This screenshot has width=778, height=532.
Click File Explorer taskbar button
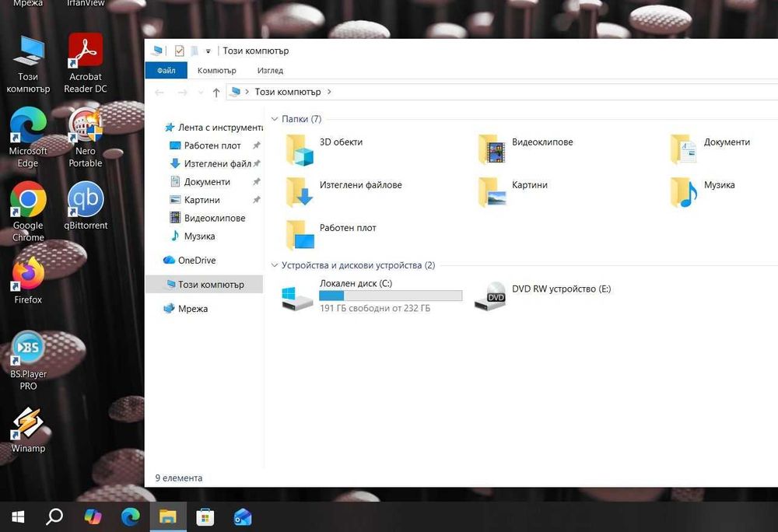[168, 517]
